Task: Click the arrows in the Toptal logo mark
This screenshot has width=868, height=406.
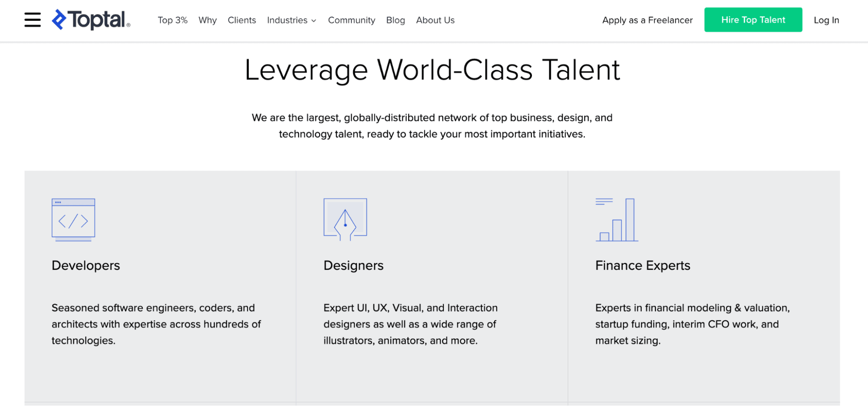Action: click(x=60, y=19)
